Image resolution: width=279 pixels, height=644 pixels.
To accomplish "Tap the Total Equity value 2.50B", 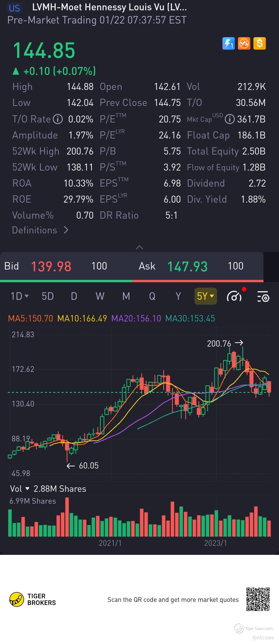I will tap(254, 151).
